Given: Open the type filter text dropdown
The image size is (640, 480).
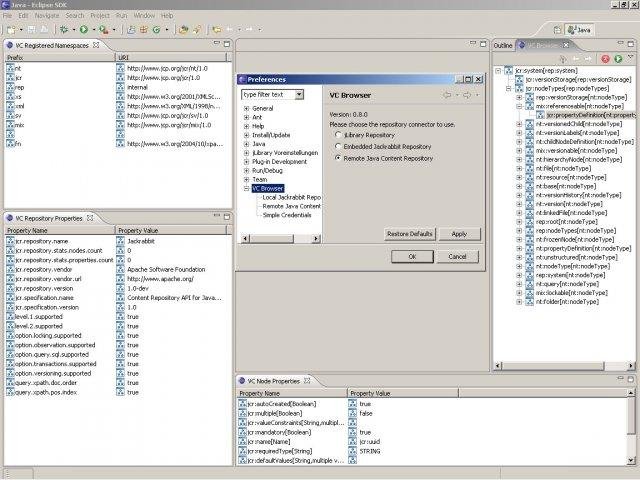Looking at the screenshot, I should 300,94.
